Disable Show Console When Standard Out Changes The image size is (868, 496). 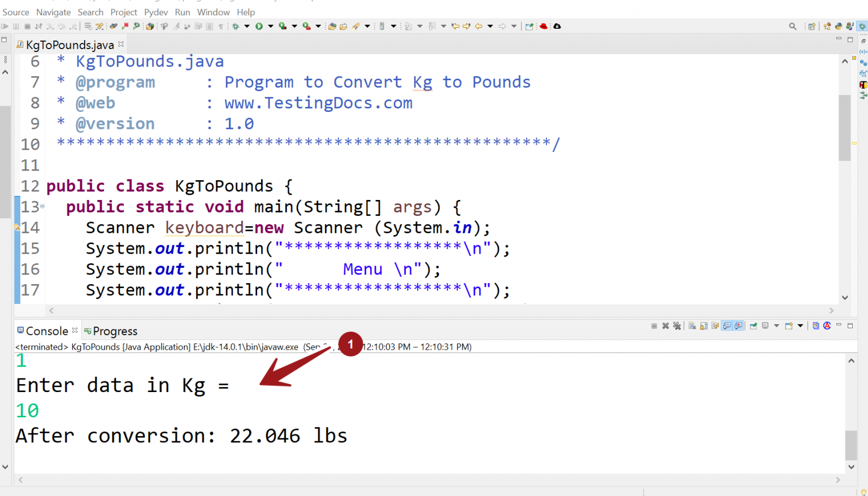726,326
